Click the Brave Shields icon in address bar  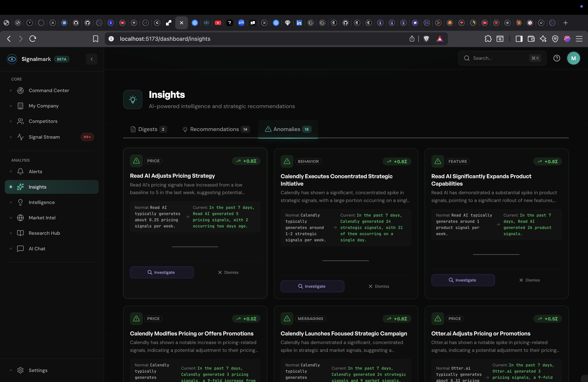pos(426,39)
